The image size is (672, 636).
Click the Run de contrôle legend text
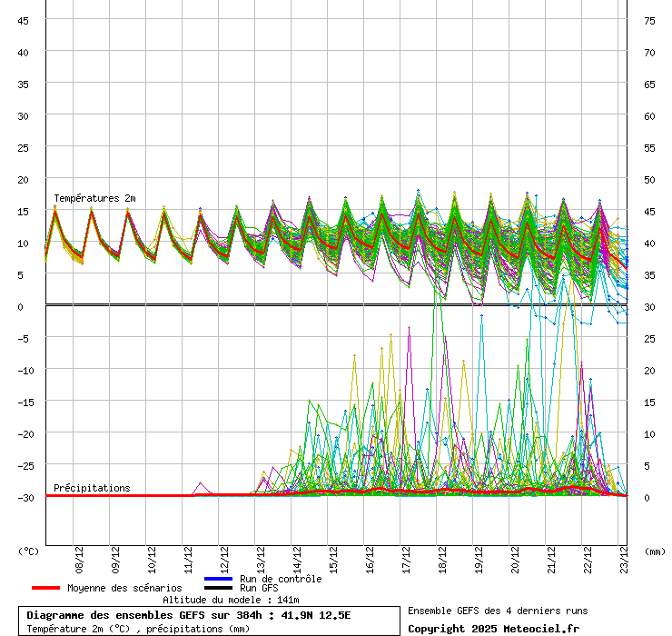281,579
